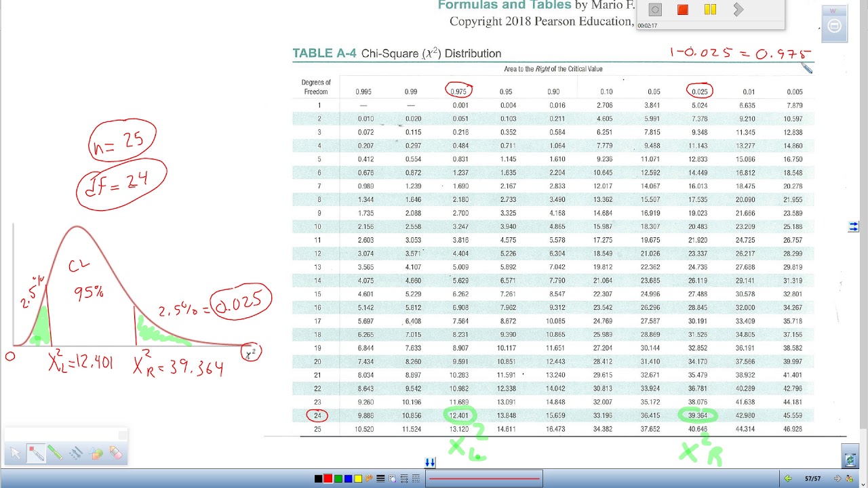Viewport: 868px width, 488px height.
Task: Choose the black color swatch
Action: (x=319, y=479)
